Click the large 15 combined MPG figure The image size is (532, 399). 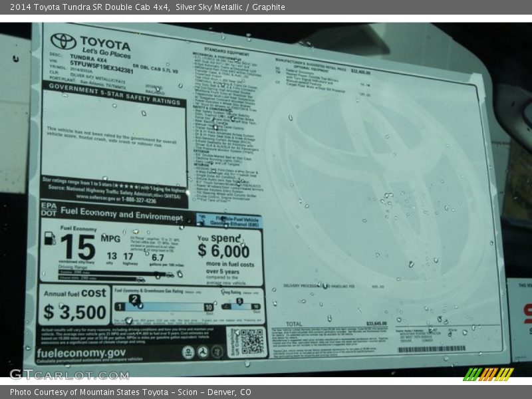pyautogui.click(x=78, y=247)
